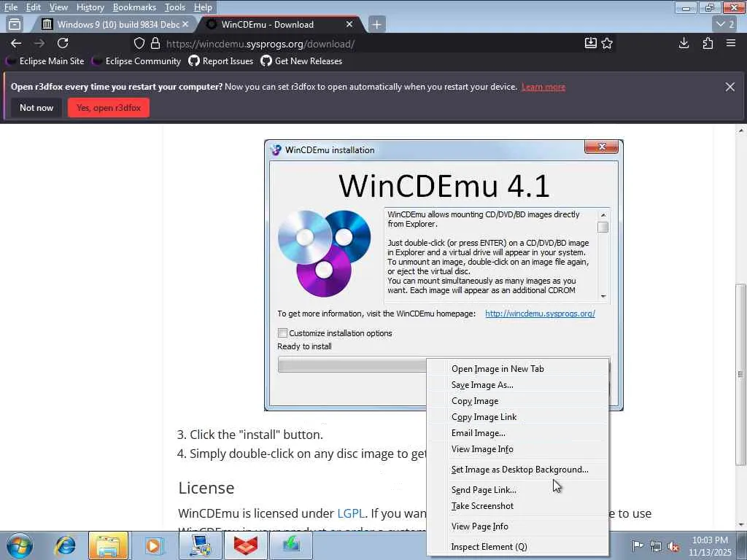Close the Windows 9 build 9834 tab
Screen dimensions: 747x560
185,24
